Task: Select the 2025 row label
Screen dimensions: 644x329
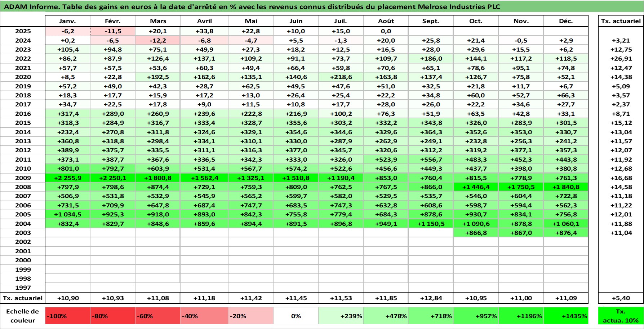Action: click(23, 31)
